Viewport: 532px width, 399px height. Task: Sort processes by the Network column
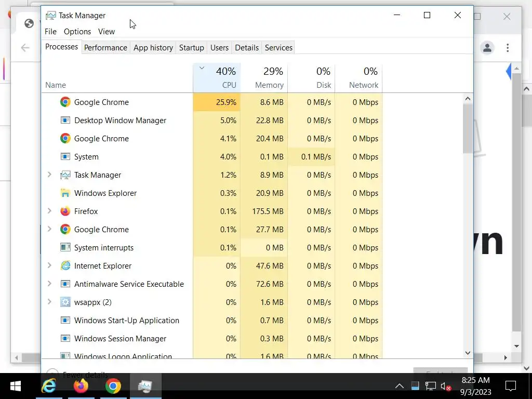[358, 78]
